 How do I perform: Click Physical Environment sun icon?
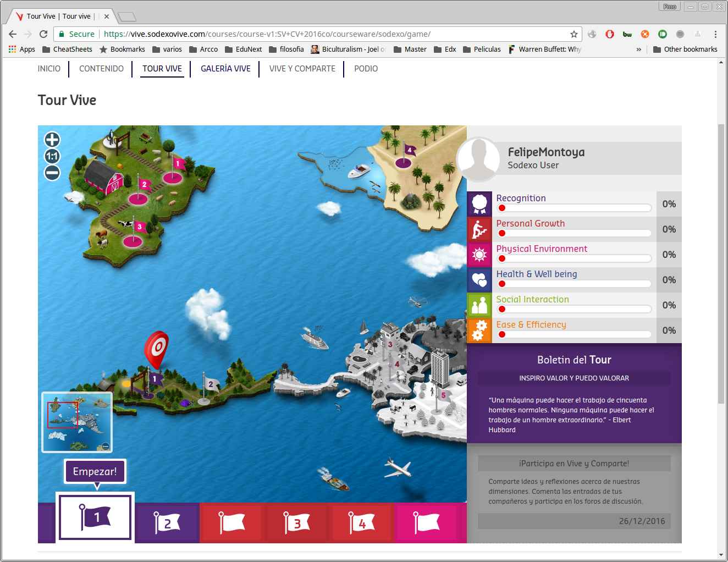click(479, 255)
